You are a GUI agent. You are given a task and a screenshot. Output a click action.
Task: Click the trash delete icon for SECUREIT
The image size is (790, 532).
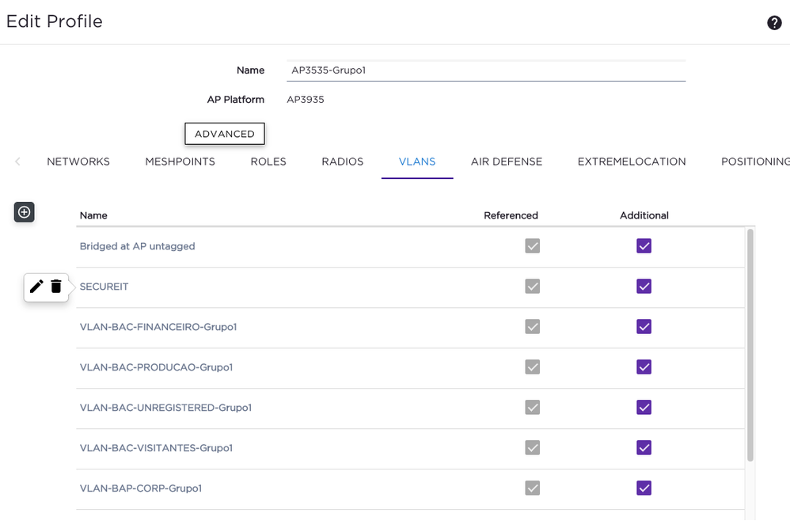pyautogui.click(x=56, y=287)
